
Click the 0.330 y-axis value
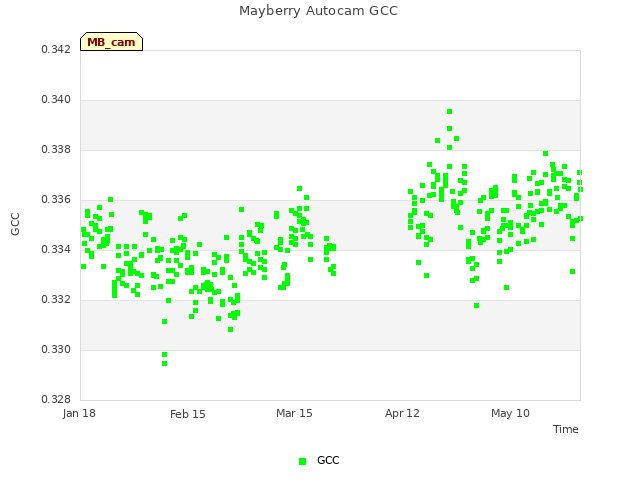pyautogui.click(x=56, y=349)
